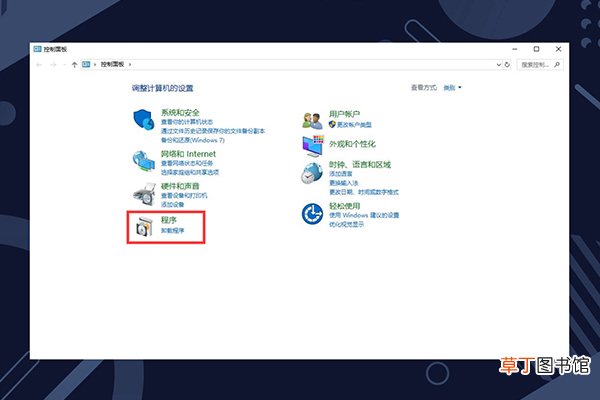Expand chevron after 控制面板 in breadcrumb

click(x=130, y=64)
